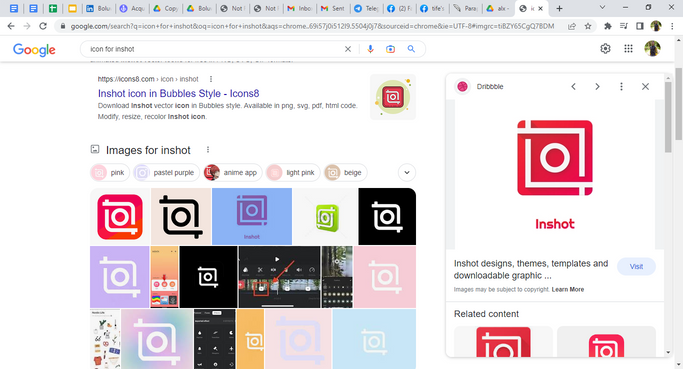Image resolution: width=683 pixels, height=369 pixels.
Task: Filter images by pastel purple chip
Action: (166, 173)
